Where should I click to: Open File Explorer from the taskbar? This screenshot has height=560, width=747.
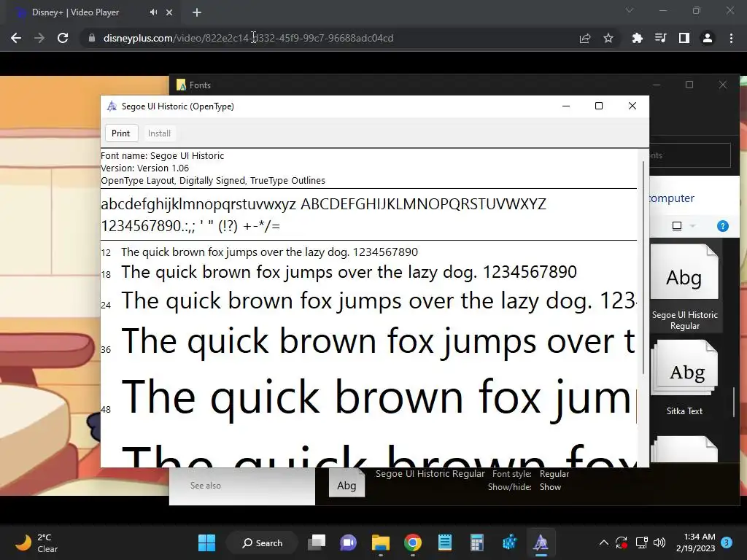[x=381, y=542]
